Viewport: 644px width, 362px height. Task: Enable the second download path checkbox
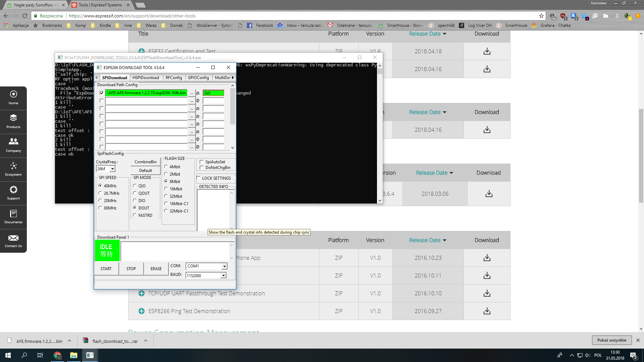point(102,101)
